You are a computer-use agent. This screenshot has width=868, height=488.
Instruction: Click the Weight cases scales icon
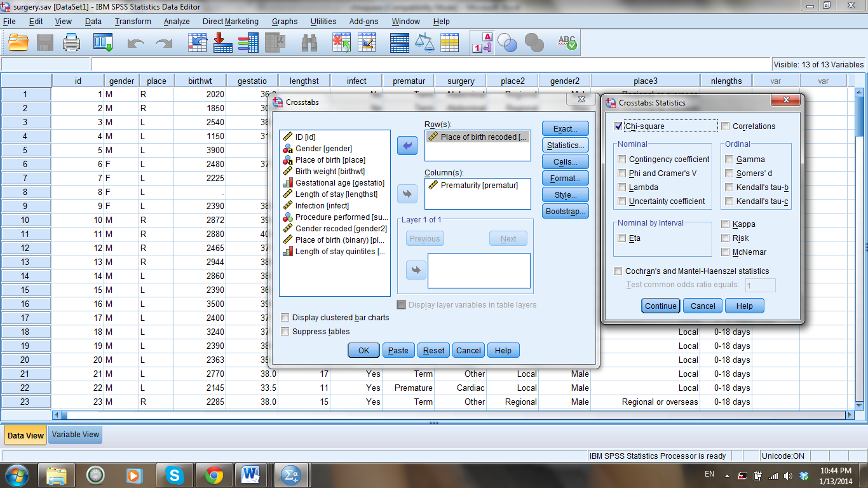(x=424, y=43)
